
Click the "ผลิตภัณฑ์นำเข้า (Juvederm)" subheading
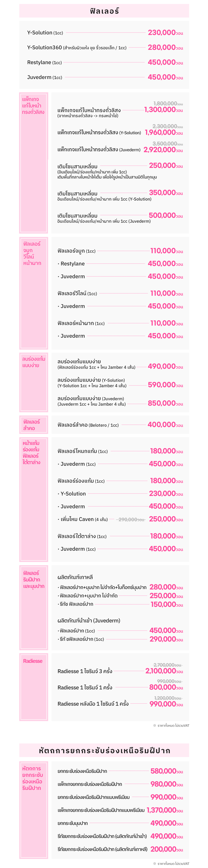[x=89, y=621]
